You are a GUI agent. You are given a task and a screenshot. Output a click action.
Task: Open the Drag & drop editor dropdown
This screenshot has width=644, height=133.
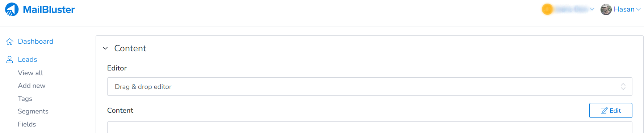pos(369,87)
